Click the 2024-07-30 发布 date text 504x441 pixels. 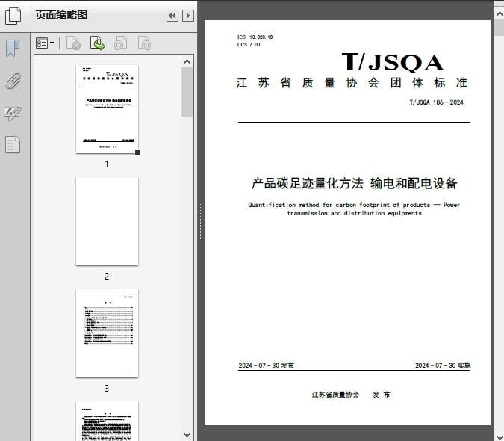tap(266, 366)
